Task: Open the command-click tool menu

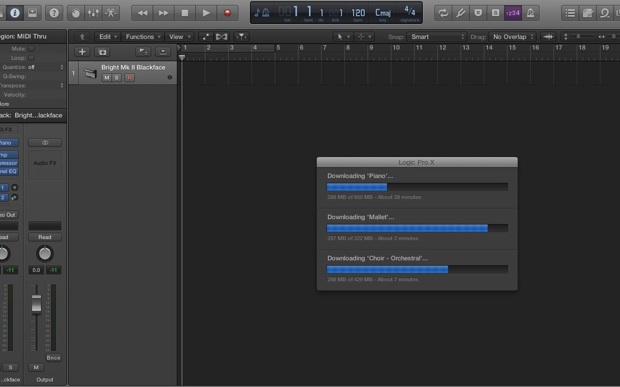Action: click(x=364, y=37)
